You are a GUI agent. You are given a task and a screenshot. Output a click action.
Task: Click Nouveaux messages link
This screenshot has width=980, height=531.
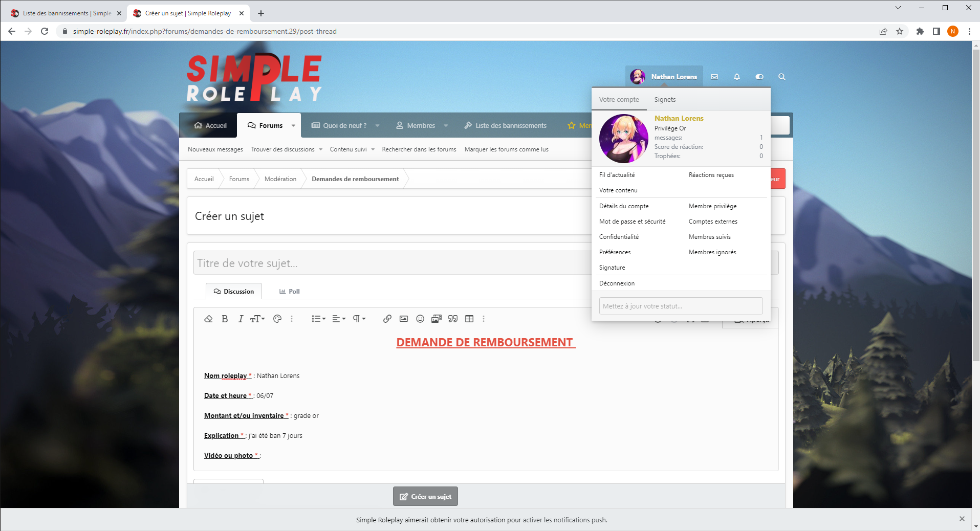tap(215, 149)
